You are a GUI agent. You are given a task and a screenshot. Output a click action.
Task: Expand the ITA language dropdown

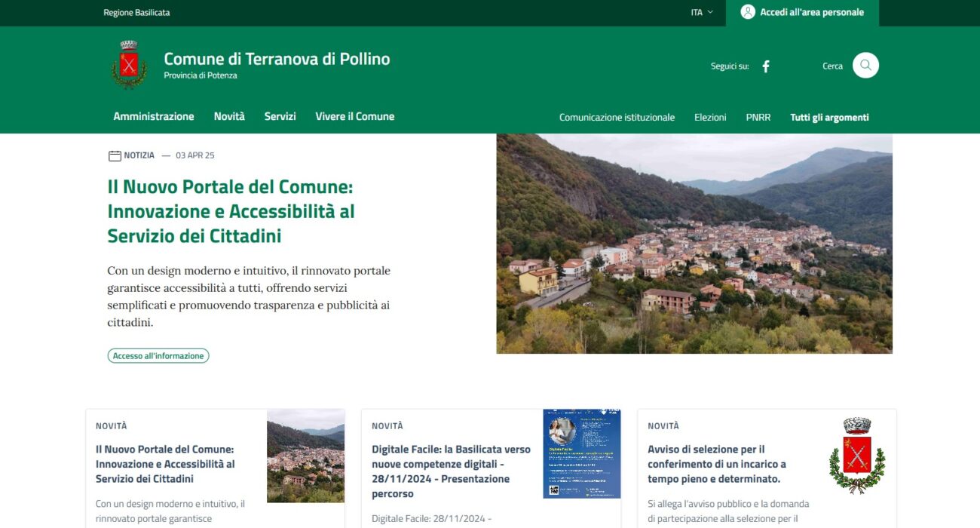click(701, 12)
